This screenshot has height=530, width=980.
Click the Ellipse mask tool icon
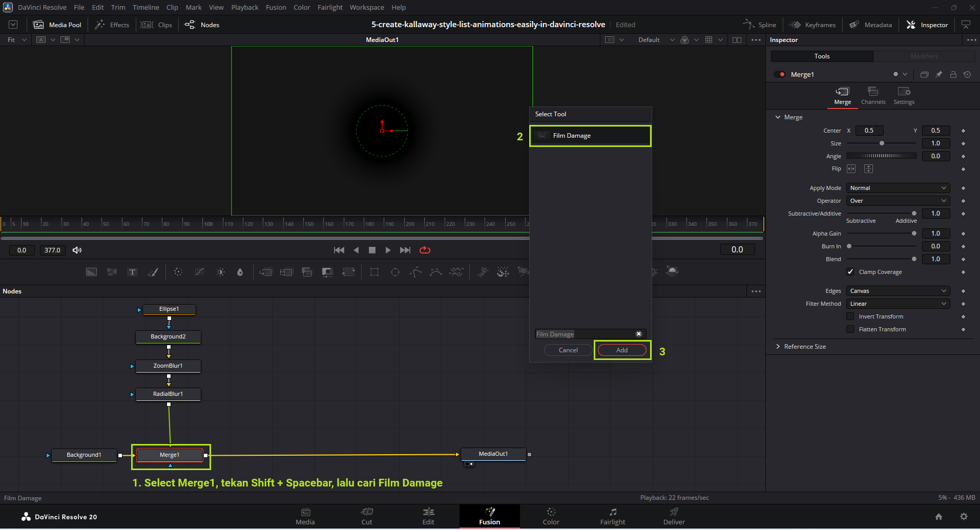coord(395,272)
